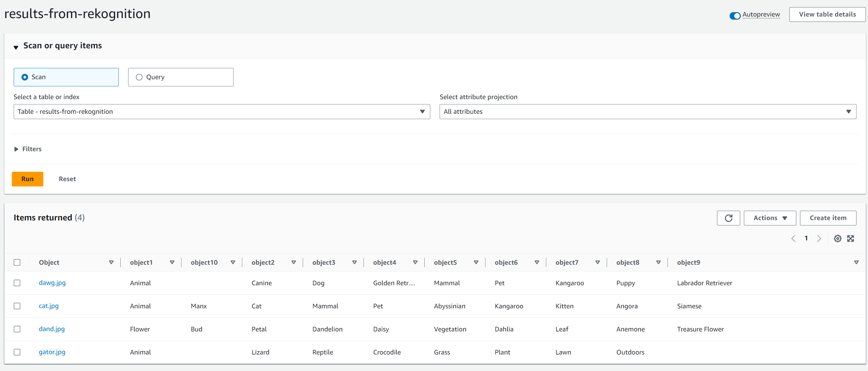
Task: Click the Create item button
Action: point(827,218)
